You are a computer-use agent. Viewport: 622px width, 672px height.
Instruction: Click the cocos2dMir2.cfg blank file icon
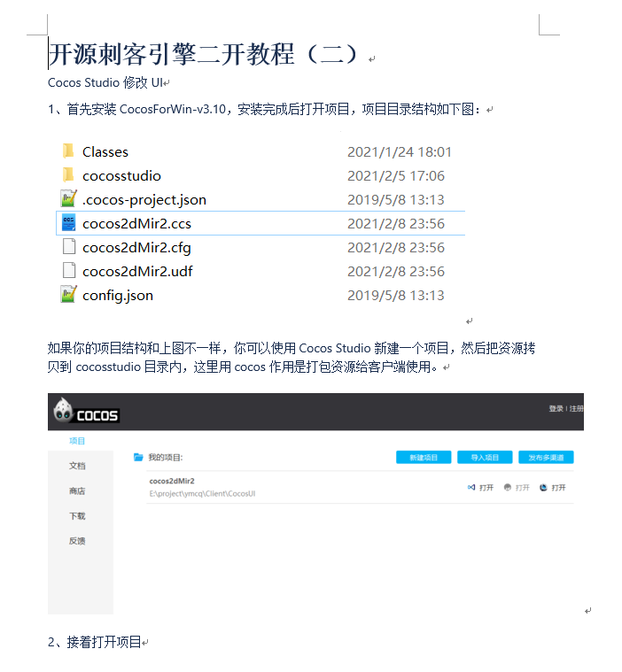68,247
